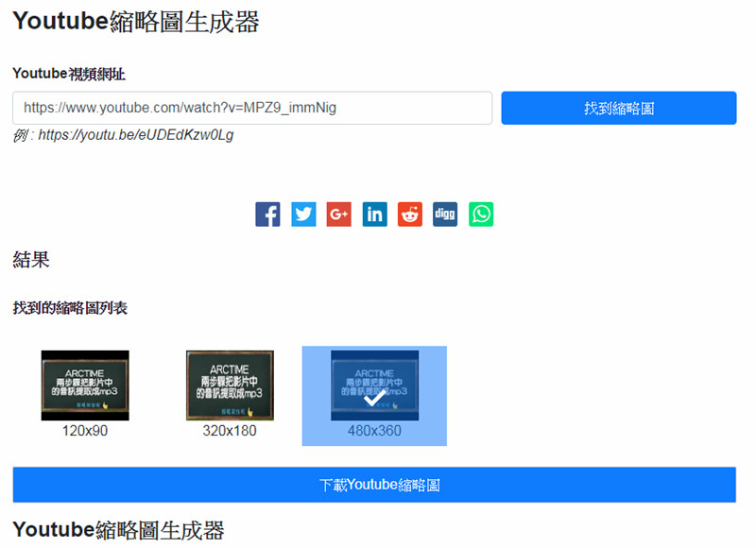
Task: Share with the Google+ icon
Action: pos(339,214)
